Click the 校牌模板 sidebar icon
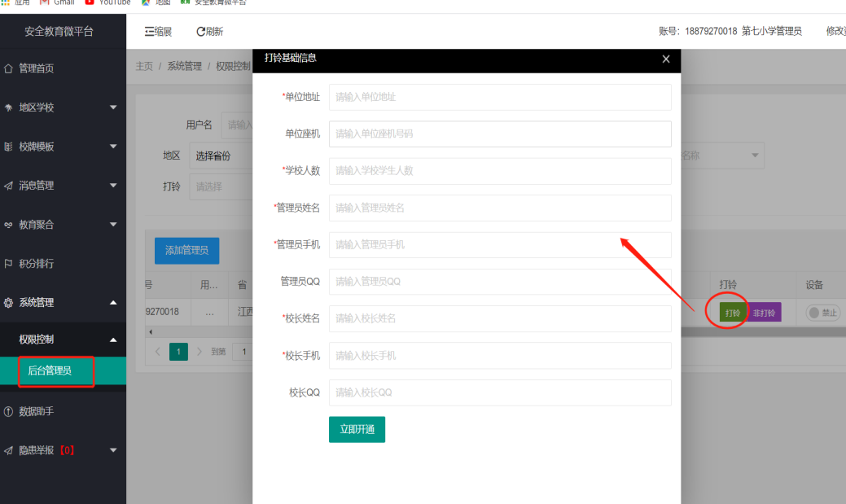Screen dimensions: 846x504 click(9, 147)
